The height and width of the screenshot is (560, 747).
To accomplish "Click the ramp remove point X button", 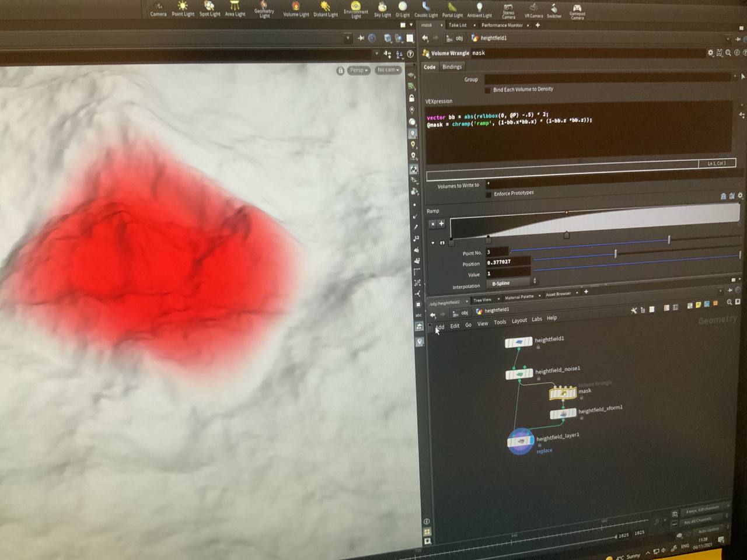I will (432, 224).
